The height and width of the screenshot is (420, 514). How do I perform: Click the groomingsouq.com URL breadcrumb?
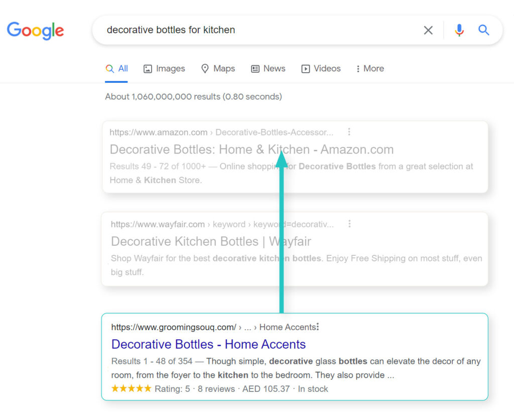[174, 327]
